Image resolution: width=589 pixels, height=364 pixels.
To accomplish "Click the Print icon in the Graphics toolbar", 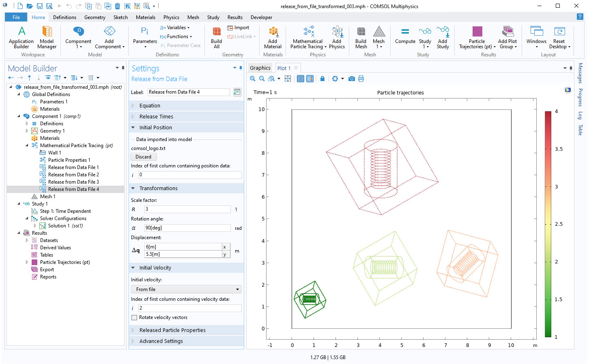I will [361, 79].
